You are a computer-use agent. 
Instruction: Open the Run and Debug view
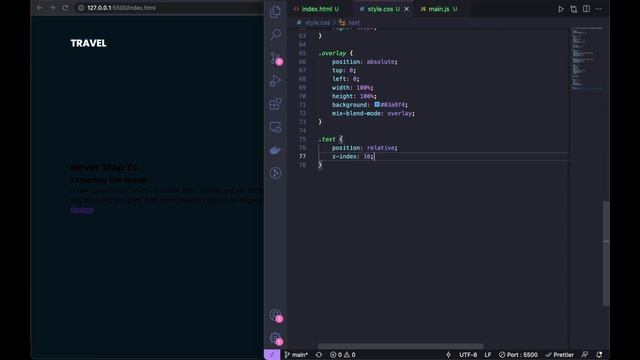click(276, 81)
